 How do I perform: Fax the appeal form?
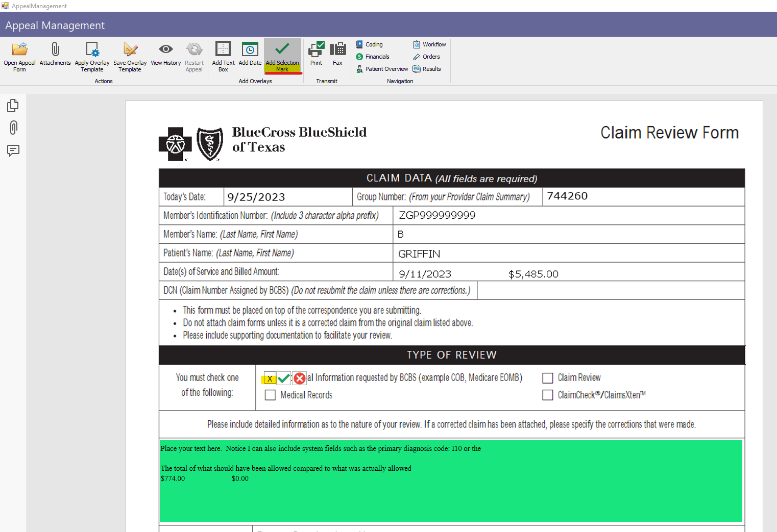pos(337,54)
